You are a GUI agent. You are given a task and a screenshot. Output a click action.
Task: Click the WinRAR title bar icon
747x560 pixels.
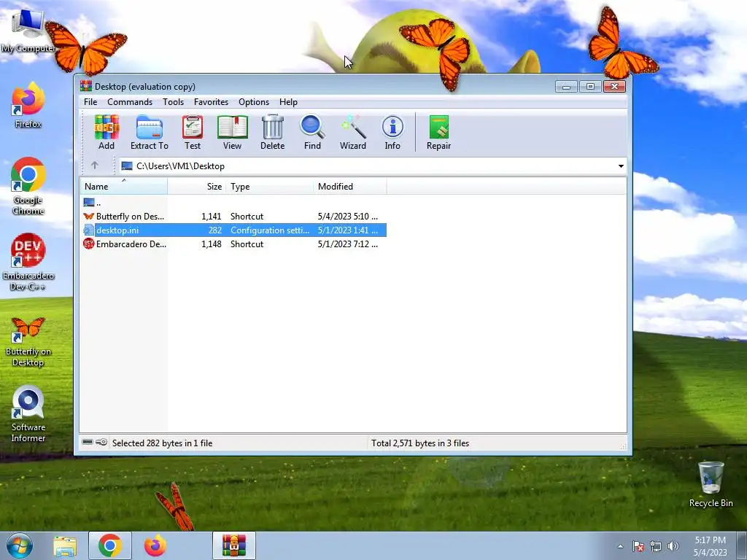tap(86, 86)
